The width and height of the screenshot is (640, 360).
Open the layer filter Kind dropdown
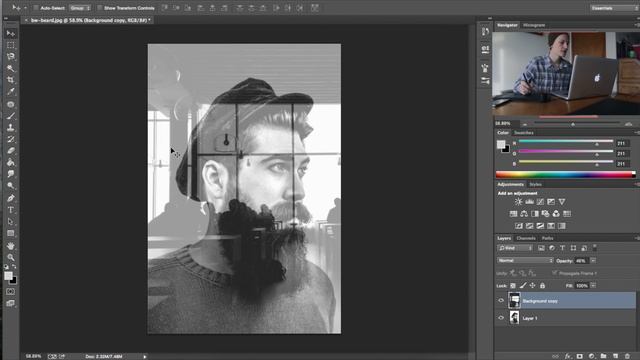tap(515, 248)
